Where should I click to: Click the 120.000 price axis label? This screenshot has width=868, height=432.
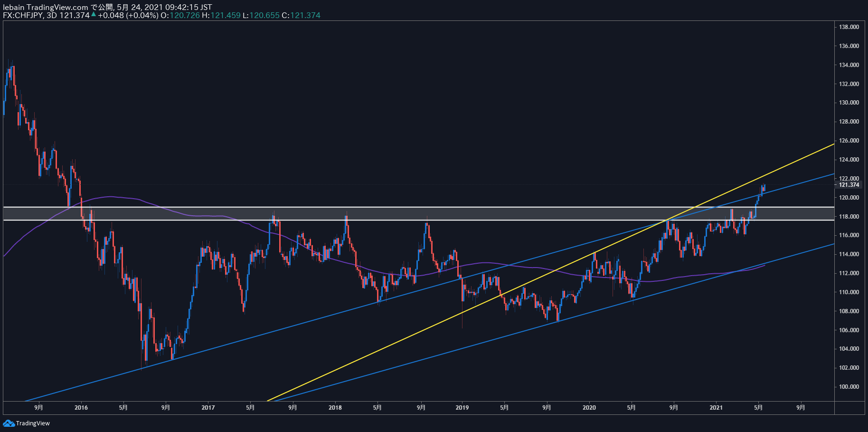[x=849, y=198]
